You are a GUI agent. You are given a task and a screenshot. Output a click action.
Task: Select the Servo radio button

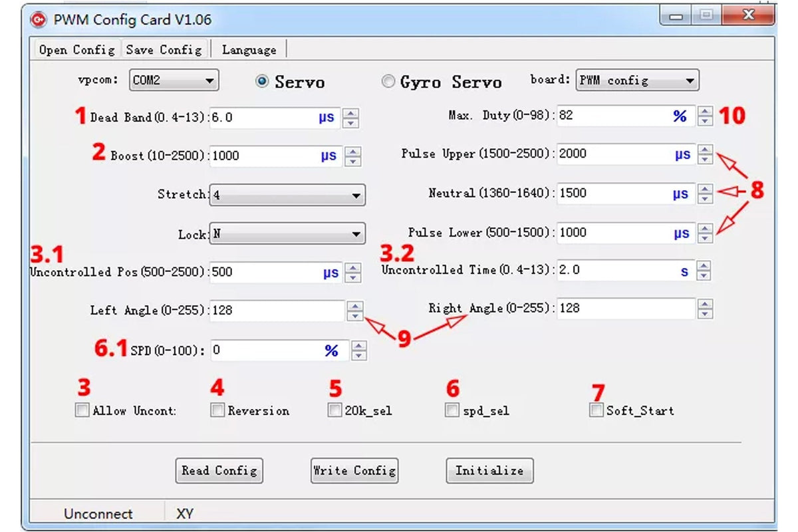tap(262, 81)
